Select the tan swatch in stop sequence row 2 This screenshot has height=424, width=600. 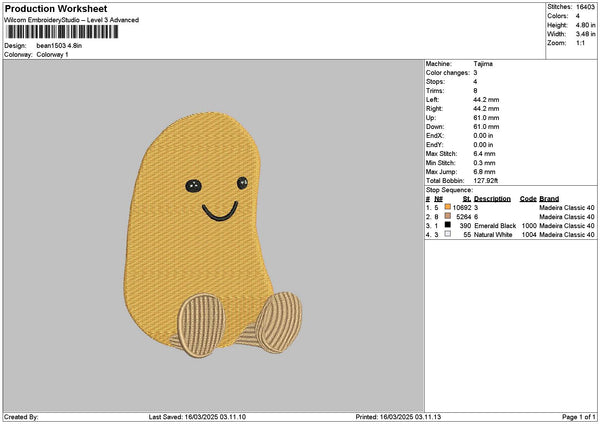[x=447, y=216]
